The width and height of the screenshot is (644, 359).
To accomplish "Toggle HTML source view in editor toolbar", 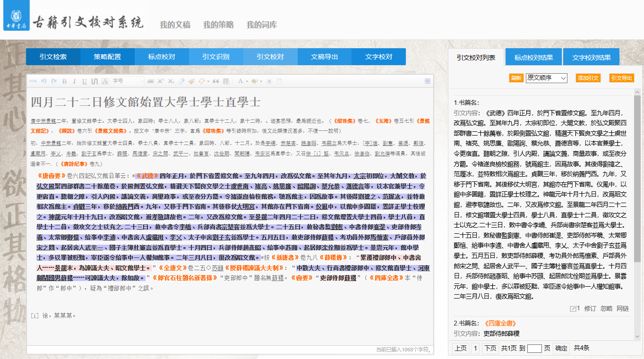I will (x=33, y=81).
